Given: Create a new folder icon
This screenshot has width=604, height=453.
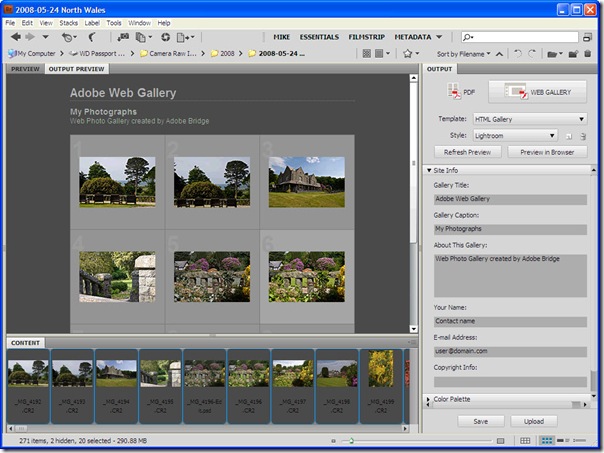Looking at the screenshot, I should [x=573, y=54].
